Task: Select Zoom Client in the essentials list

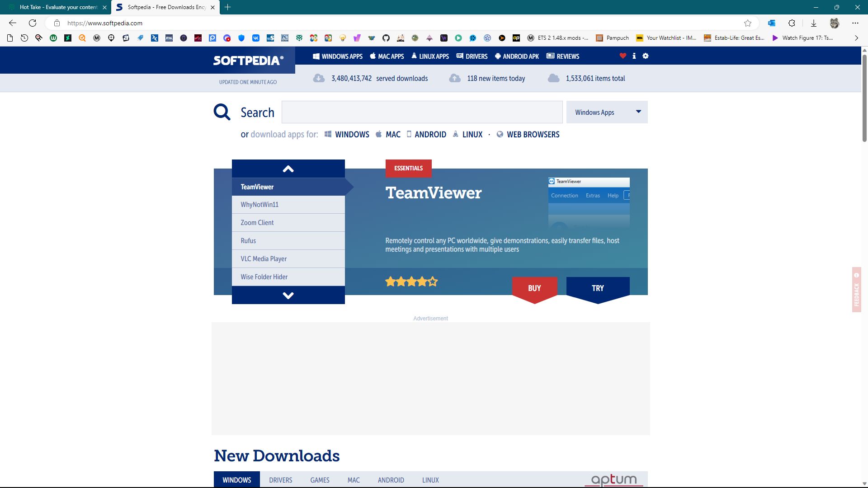Action: click(x=288, y=223)
